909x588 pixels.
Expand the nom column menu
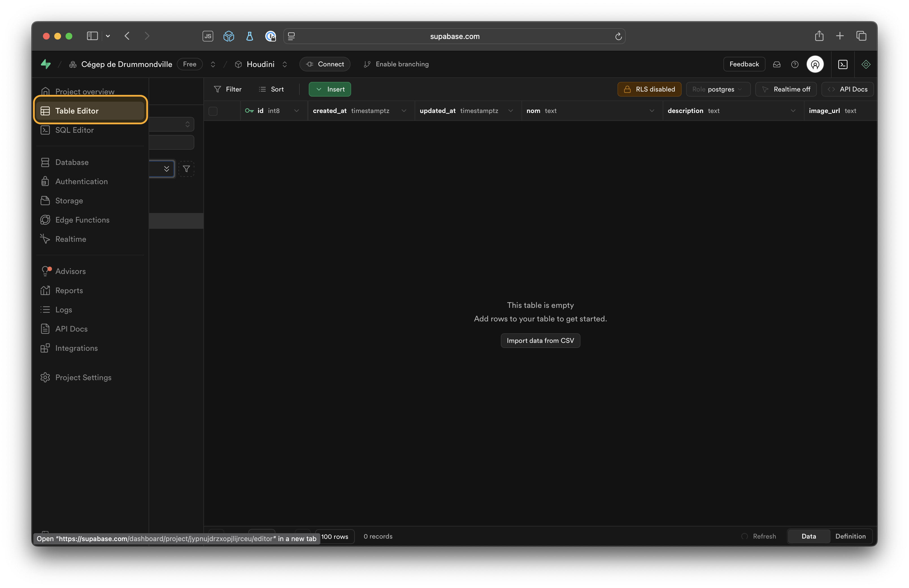tap(652, 111)
